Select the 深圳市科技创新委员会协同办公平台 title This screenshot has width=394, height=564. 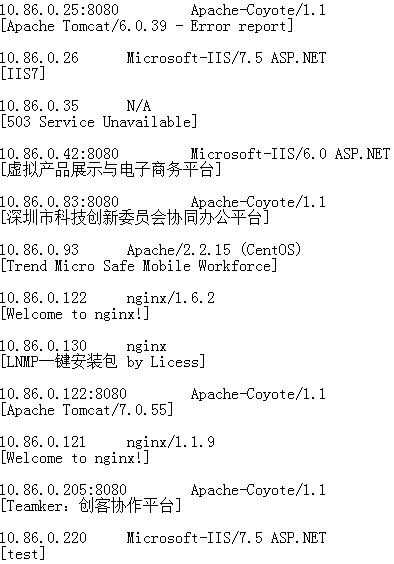(x=135, y=218)
